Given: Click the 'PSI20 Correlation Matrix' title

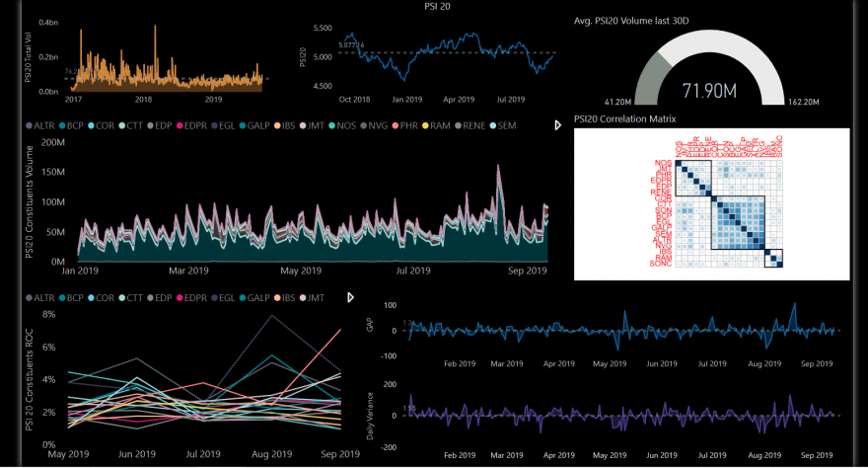Looking at the screenshot, I should pos(625,119).
